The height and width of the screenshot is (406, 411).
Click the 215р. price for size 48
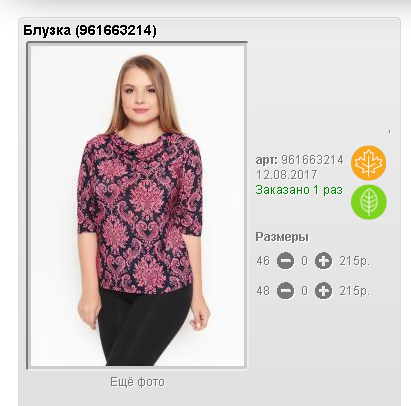[355, 291]
